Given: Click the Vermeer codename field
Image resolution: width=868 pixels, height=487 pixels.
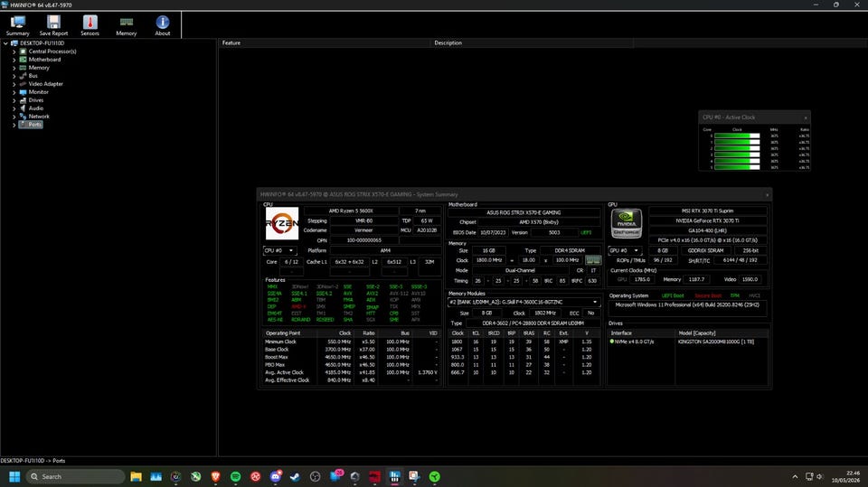Looking at the screenshot, I should 363,230.
